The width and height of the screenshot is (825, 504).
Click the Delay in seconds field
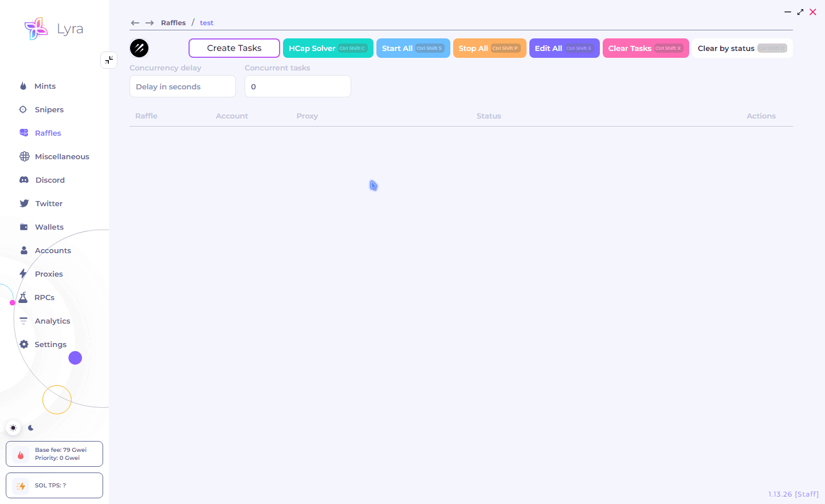182,86
